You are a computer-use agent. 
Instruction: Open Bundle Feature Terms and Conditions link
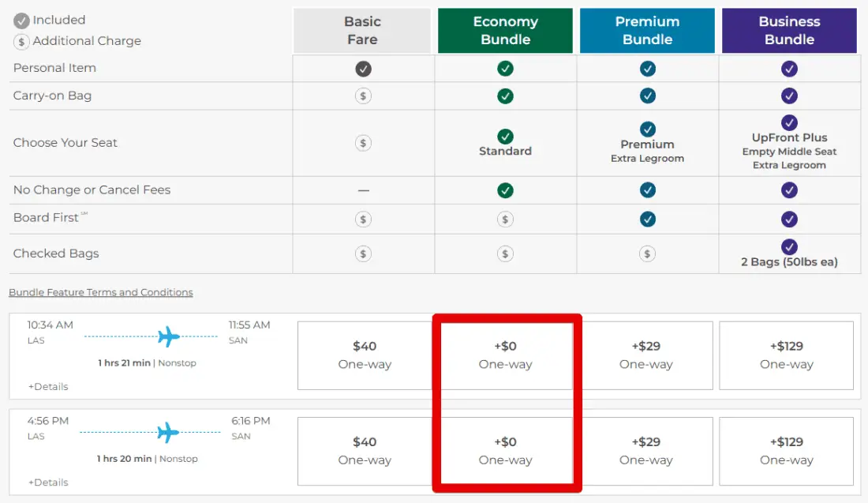pos(101,292)
